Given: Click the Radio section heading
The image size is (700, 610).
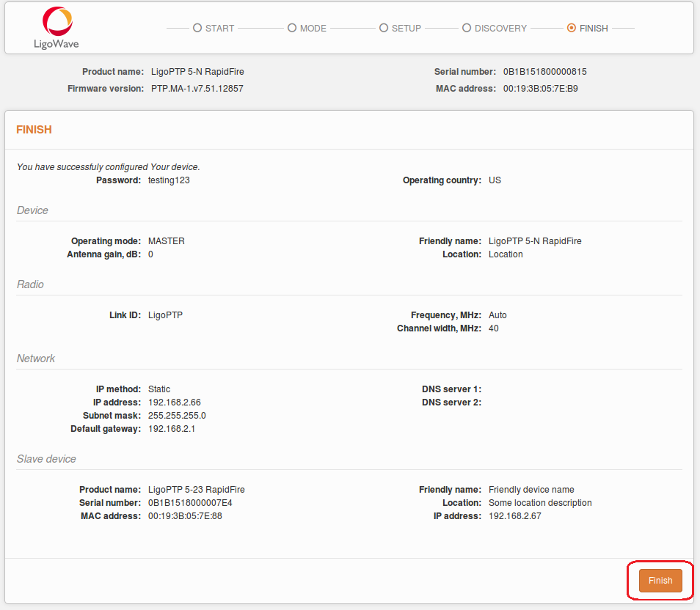Looking at the screenshot, I should (x=30, y=284).
